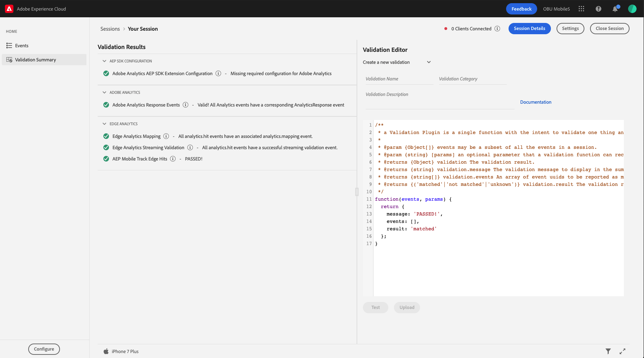This screenshot has width=644, height=358.
Task: Click Adobe Experience Cloud title
Action: pos(41,9)
